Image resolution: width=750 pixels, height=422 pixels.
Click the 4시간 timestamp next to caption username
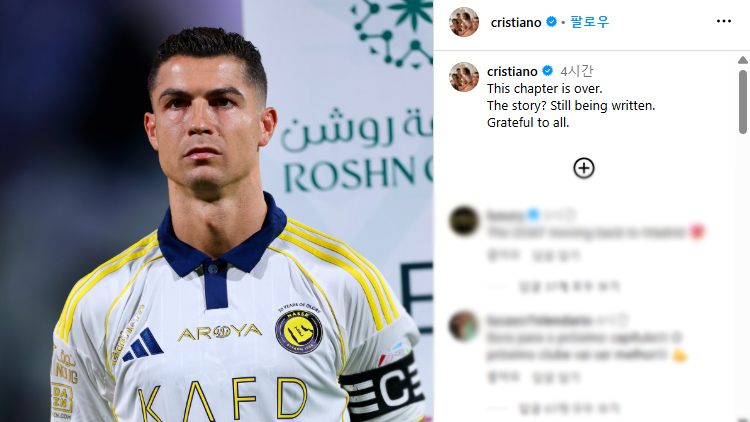[576, 71]
